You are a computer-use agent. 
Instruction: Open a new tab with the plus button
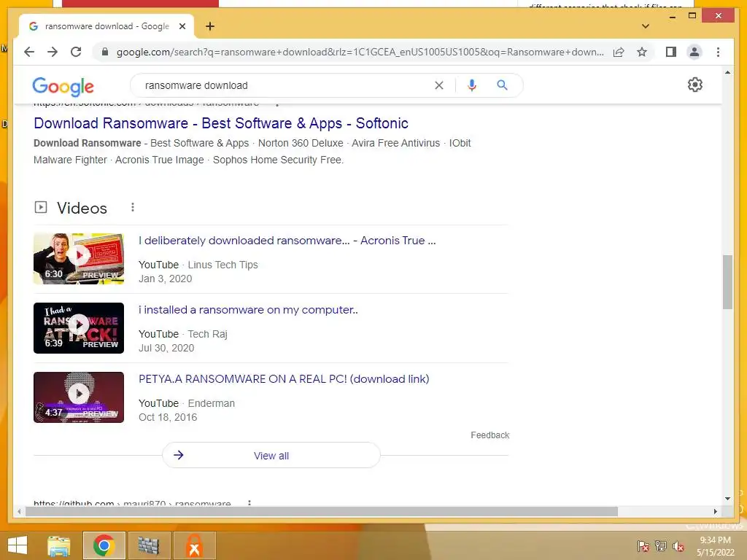[x=210, y=26]
